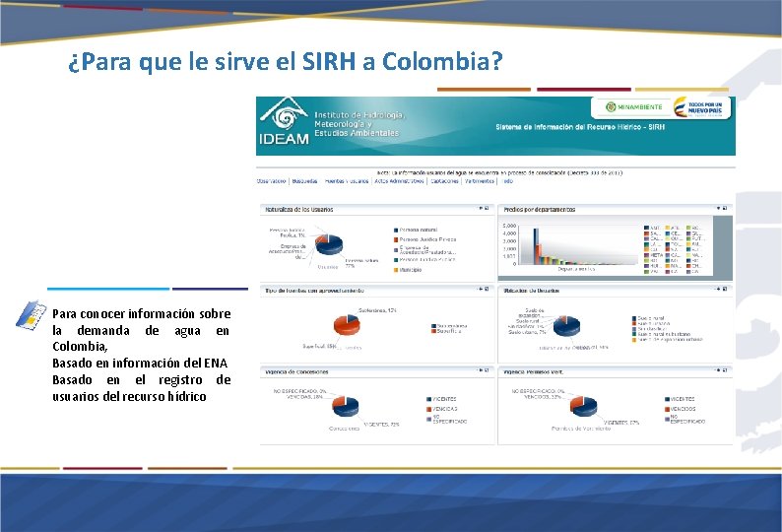This screenshot has height=532, width=782.
Task: Click the Municipio legend swatch
Action: [x=396, y=270]
